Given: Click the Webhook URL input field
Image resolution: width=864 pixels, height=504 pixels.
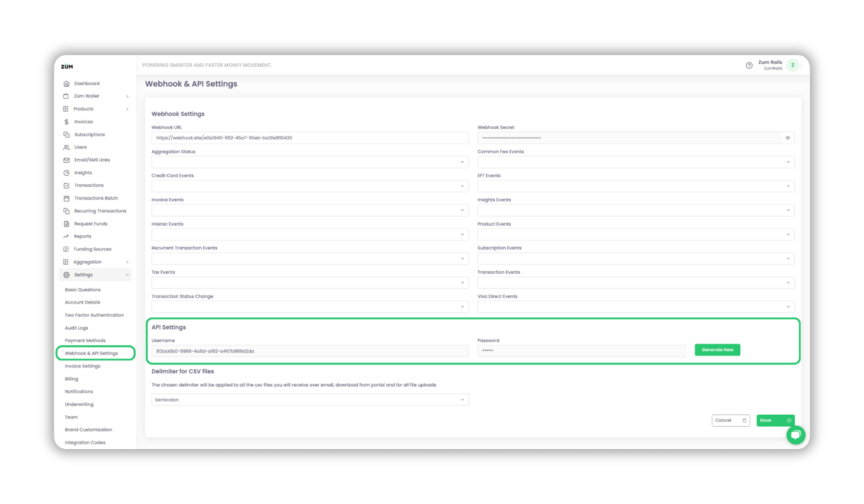Looking at the screenshot, I should tap(310, 138).
